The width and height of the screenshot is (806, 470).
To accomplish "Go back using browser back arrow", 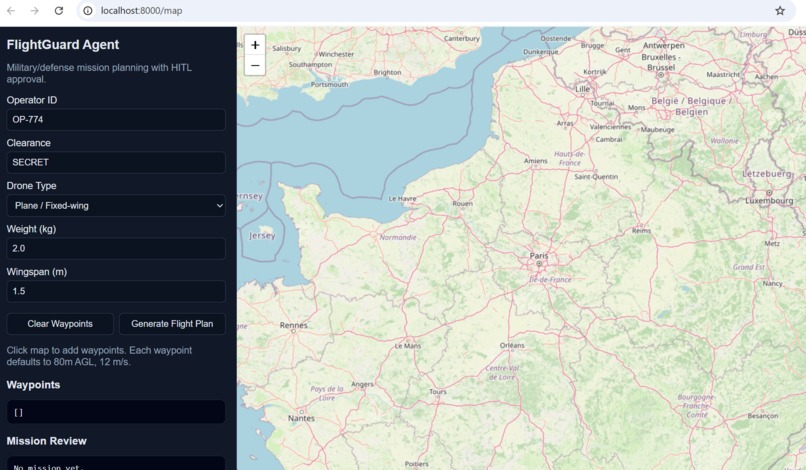I will 11,10.
